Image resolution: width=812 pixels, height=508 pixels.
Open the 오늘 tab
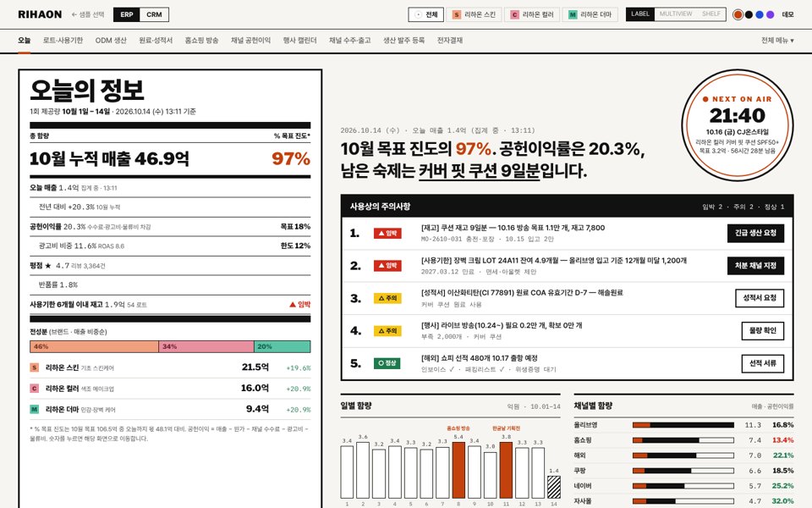[24, 41]
